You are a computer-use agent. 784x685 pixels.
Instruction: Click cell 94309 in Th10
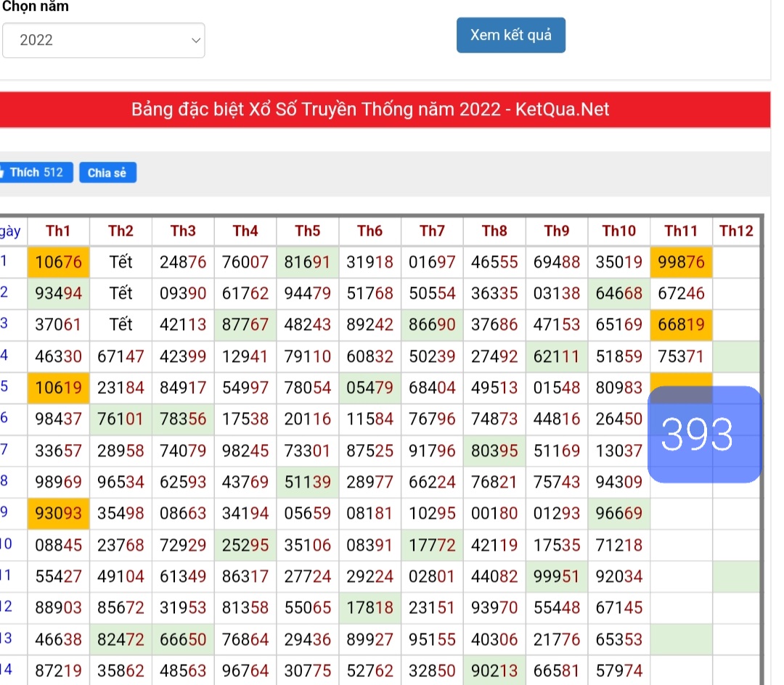tap(619, 482)
